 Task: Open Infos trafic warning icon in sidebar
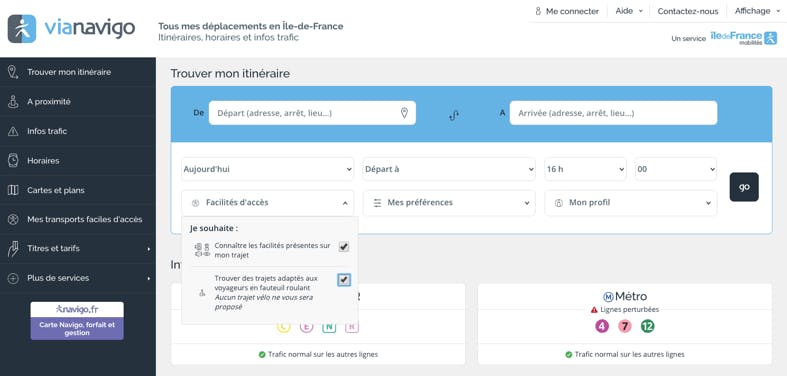pos(13,132)
